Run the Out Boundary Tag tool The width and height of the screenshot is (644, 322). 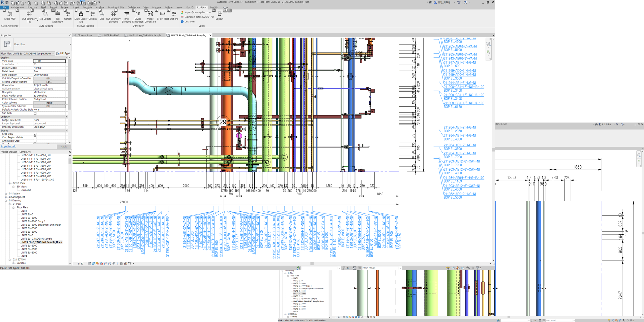[x=29, y=17]
